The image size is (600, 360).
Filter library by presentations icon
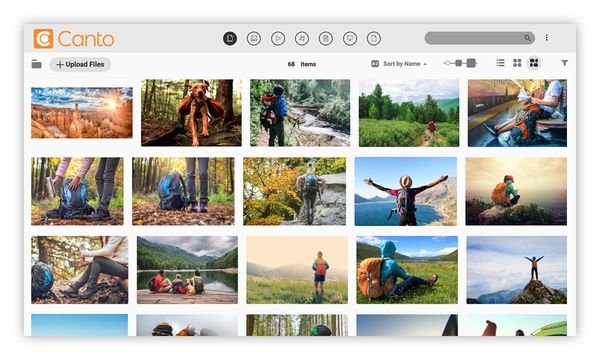pyautogui.click(x=350, y=38)
